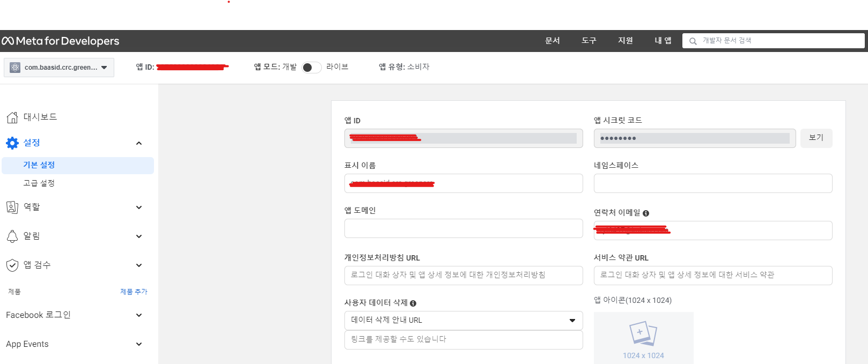Click the 표시 이름 input field

(464, 183)
